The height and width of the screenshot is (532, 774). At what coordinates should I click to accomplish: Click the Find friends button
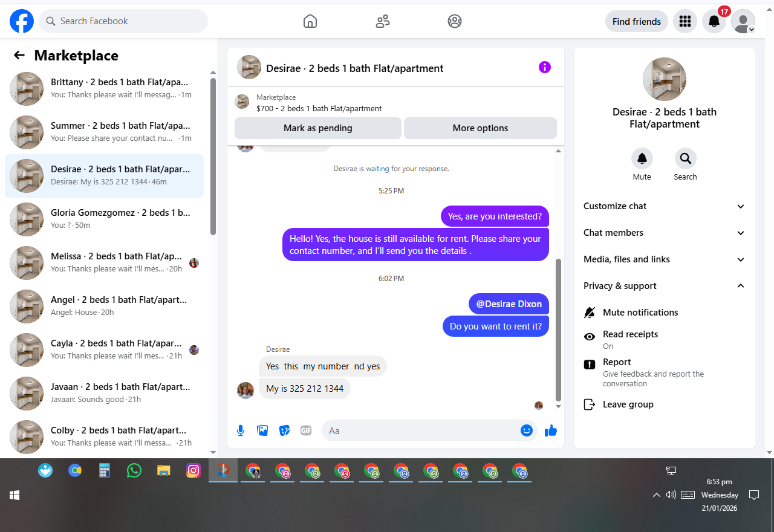click(x=637, y=21)
